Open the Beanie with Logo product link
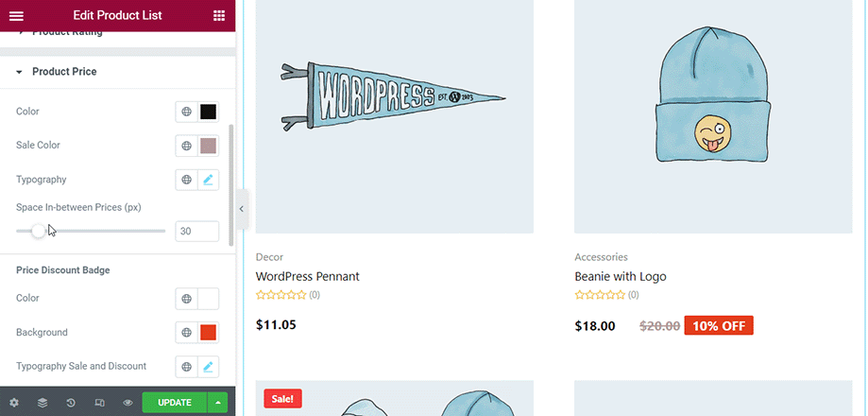The image size is (868, 416). (x=620, y=276)
